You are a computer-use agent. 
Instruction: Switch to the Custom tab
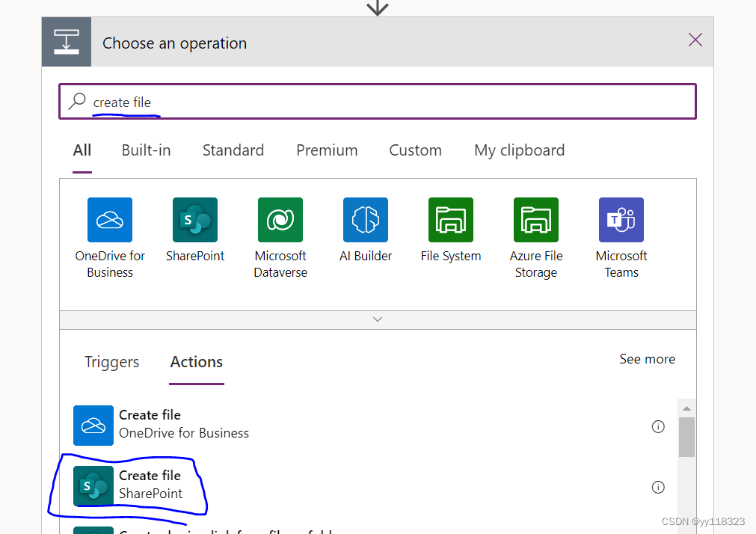(x=416, y=150)
